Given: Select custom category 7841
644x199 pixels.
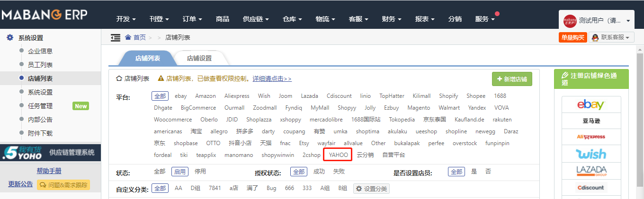Looking at the screenshot, I should (215, 188).
